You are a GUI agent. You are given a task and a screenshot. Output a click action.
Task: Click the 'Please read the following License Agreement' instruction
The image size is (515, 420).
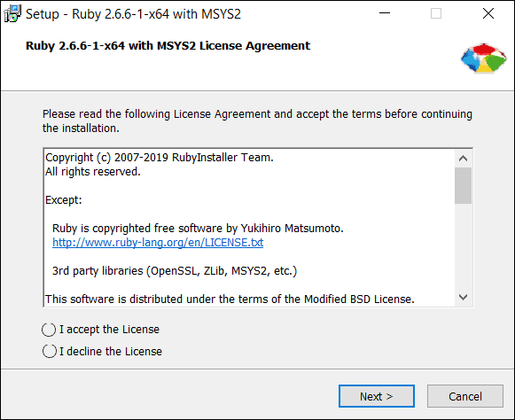point(257,121)
